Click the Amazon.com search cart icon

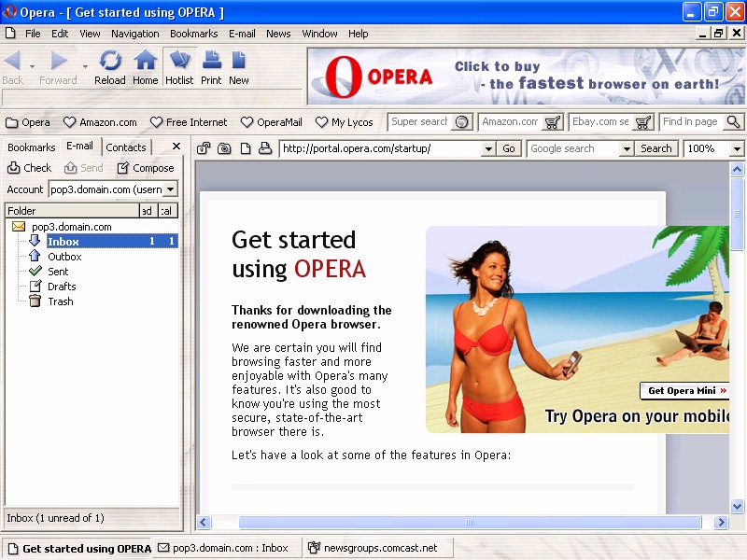pyautogui.click(x=553, y=122)
